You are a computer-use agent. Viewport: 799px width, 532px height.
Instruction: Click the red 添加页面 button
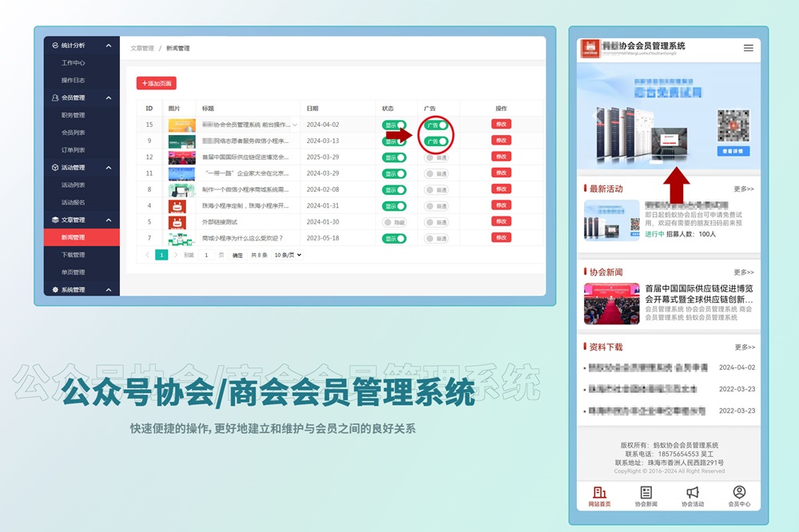point(156,83)
